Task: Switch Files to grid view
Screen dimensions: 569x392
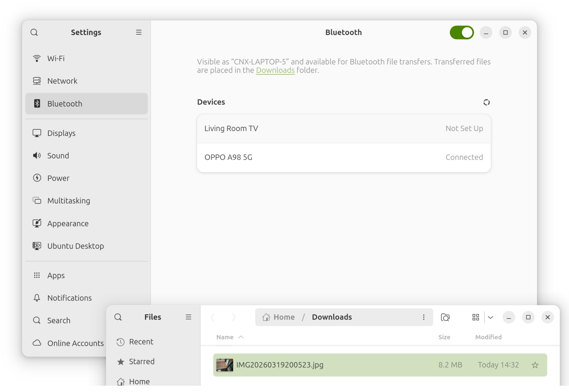Action: click(x=475, y=317)
